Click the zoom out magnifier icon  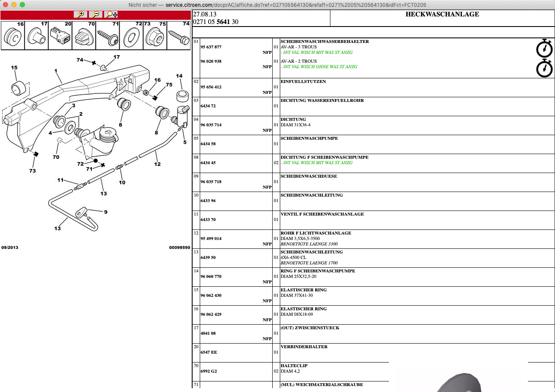click(x=96, y=14)
